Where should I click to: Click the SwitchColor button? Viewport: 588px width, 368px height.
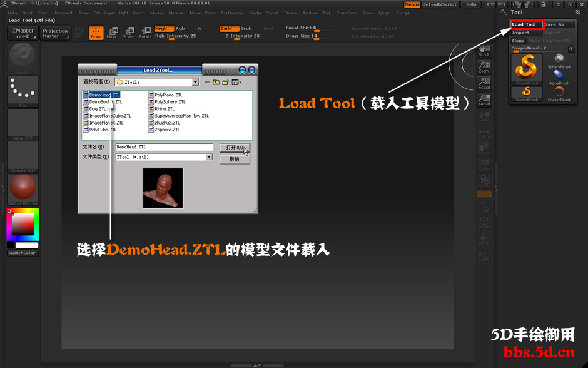point(23,253)
